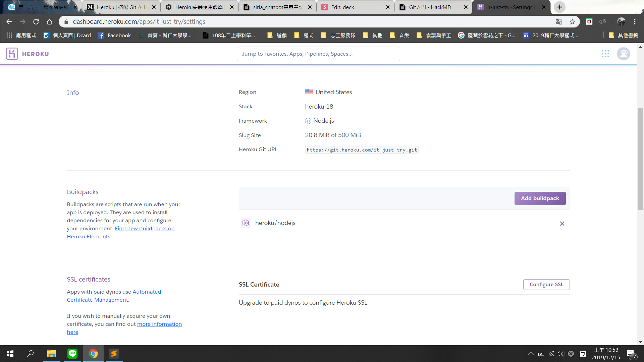644x362 pixels.
Task: Click the Google Translate icon in address bar
Action: tap(558, 22)
